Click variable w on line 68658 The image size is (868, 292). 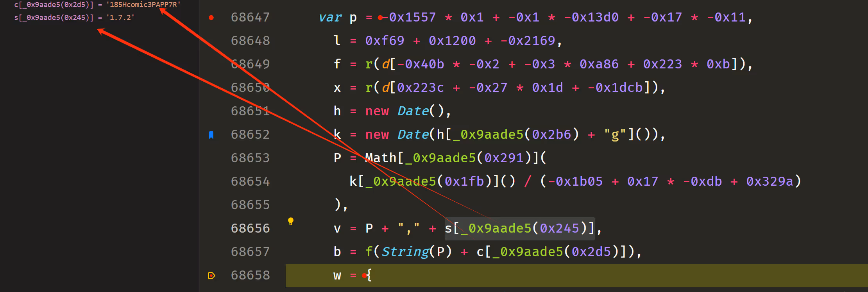(337, 276)
